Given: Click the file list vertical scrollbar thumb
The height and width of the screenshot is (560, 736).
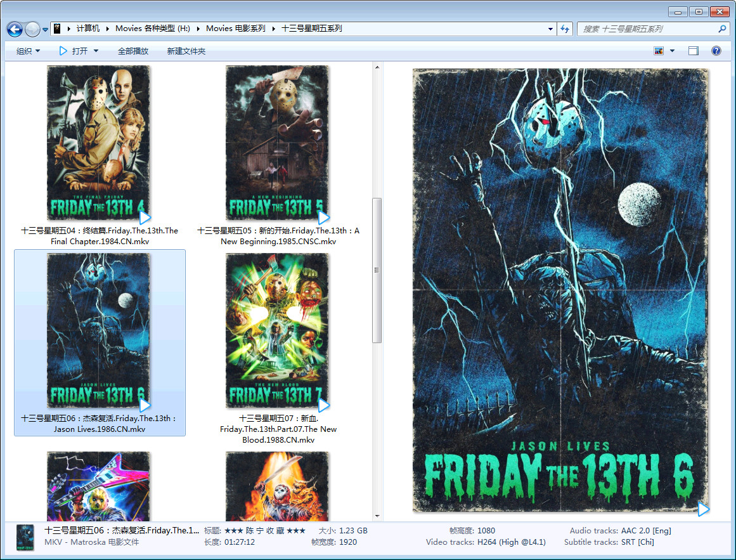Looking at the screenshot, I should [x=377, y=270].
